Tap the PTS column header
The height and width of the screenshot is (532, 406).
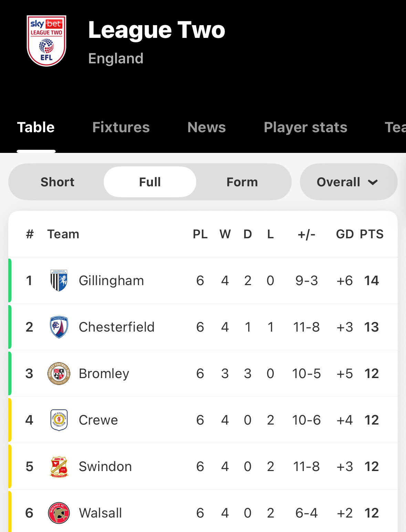[372, 234]
